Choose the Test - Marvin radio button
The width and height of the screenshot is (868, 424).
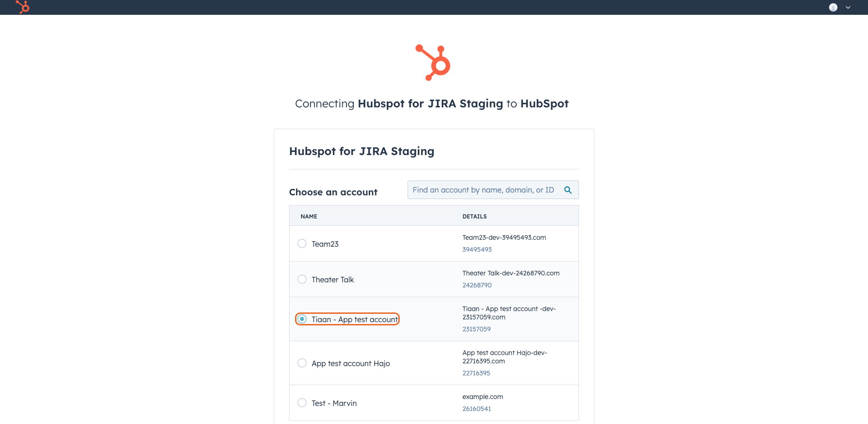[302, 403]
